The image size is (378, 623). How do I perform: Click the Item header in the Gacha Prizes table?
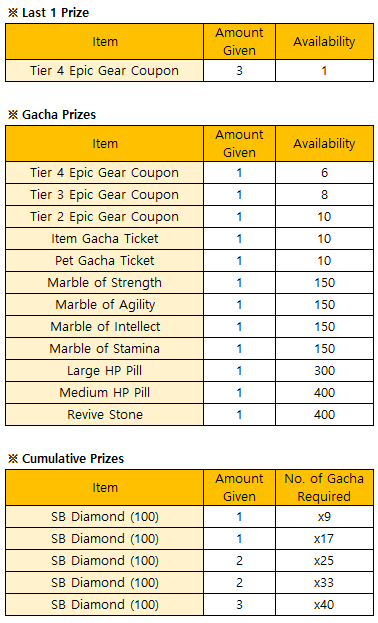(x=105, y=143)
